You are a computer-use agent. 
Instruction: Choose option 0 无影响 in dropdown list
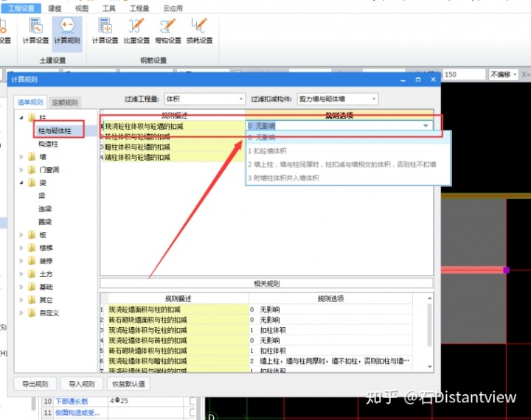tap(348, 137)
